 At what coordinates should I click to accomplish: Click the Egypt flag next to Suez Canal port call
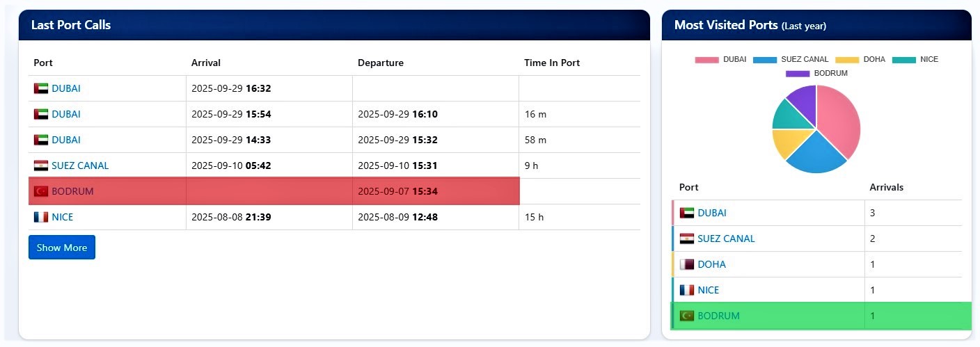(x=41, y=166)
